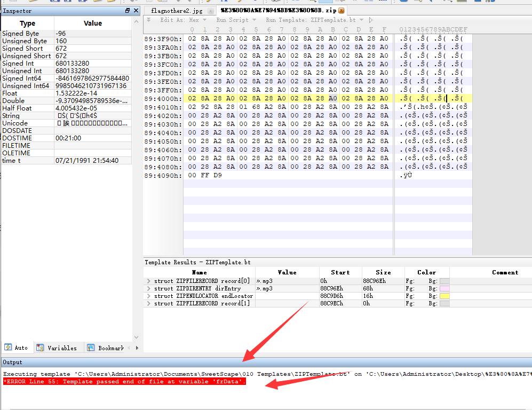The image size is (532, 410).
Task: Expand struct ZIPFILERECORD record[0]
Action: (148, 281)
